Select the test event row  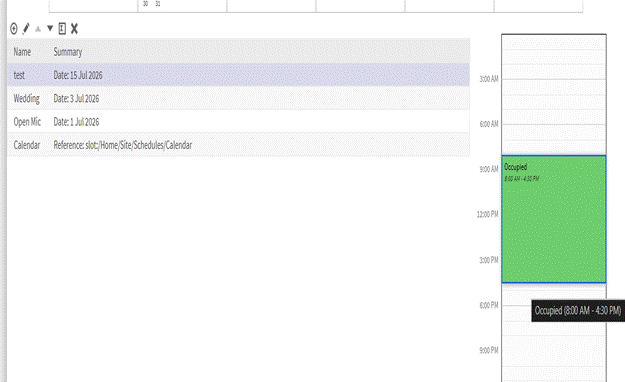(238, 75)
